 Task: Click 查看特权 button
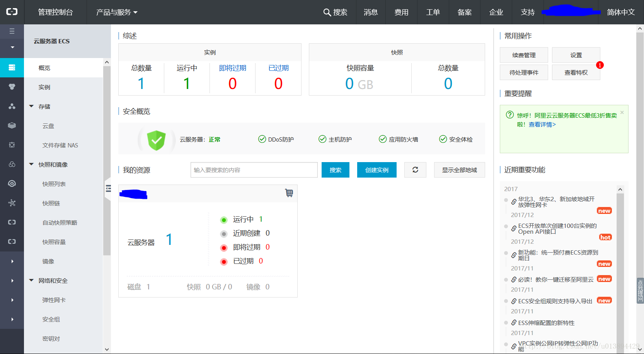576,72
